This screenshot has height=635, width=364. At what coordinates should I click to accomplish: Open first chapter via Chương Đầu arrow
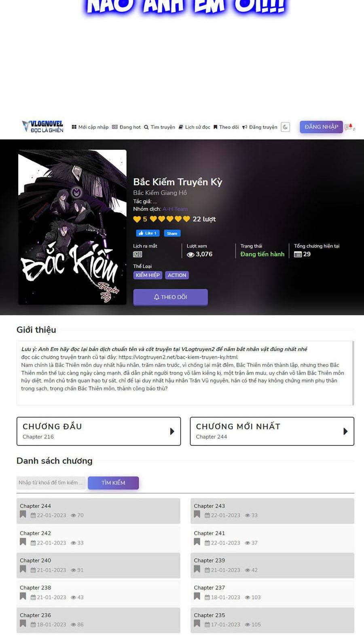[172, 431]
